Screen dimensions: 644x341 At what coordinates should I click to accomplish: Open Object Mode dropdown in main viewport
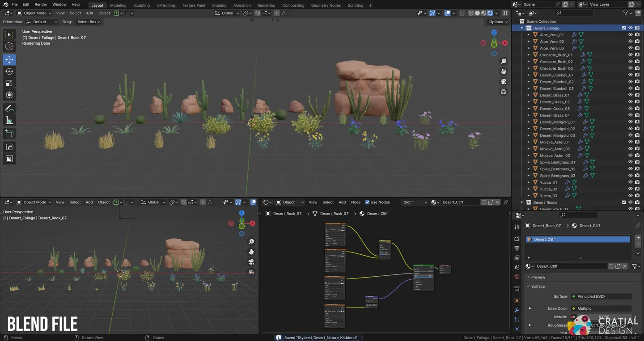click(x=33, y=13)
